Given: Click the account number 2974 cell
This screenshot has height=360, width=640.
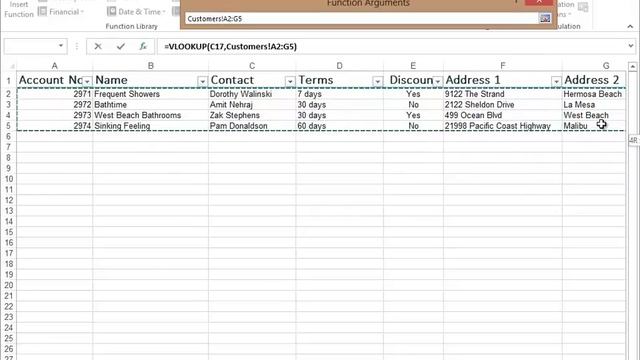Looking at the screenshot, I should pyautogui.click(x=55, y=126).
